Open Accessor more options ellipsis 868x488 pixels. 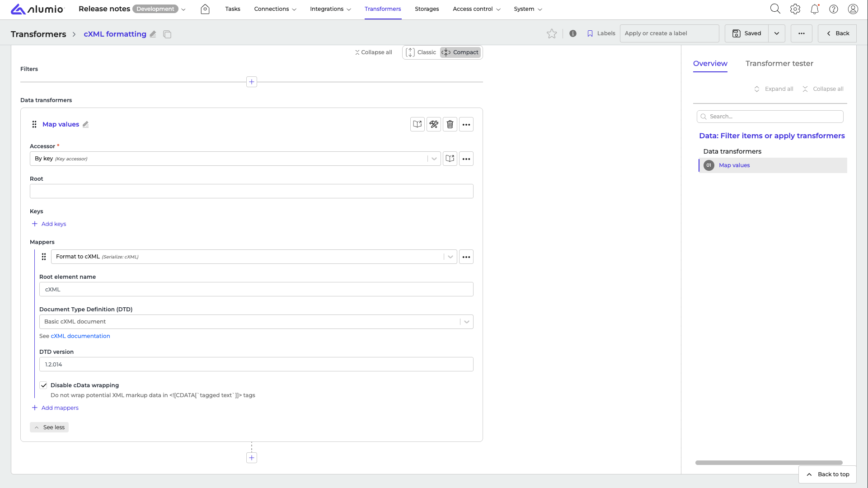(x=466, y=159)
